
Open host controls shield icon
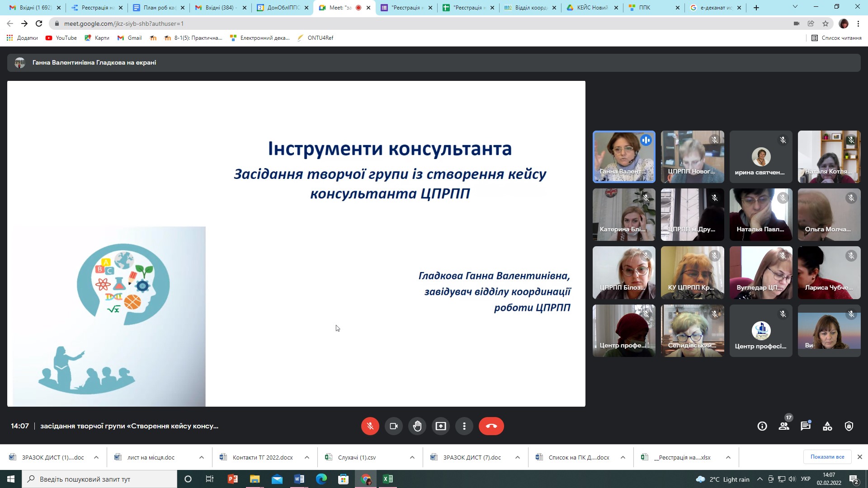point(849,426)
